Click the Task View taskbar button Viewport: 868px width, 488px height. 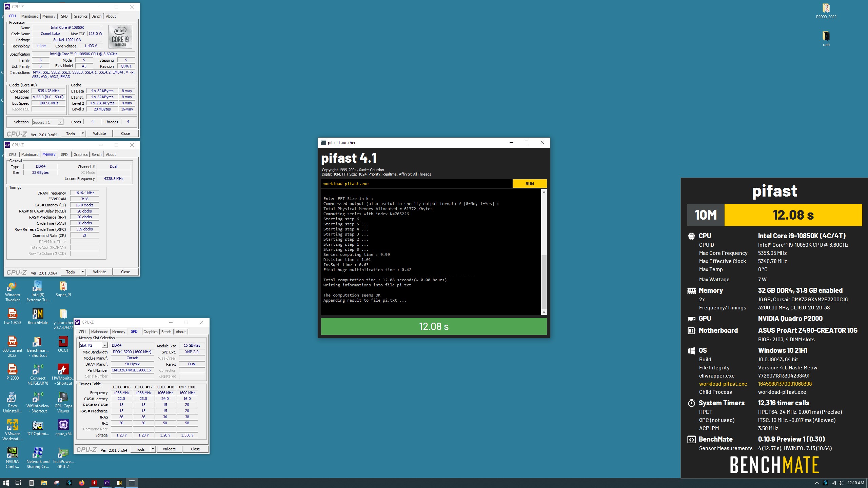pos(18,483)
